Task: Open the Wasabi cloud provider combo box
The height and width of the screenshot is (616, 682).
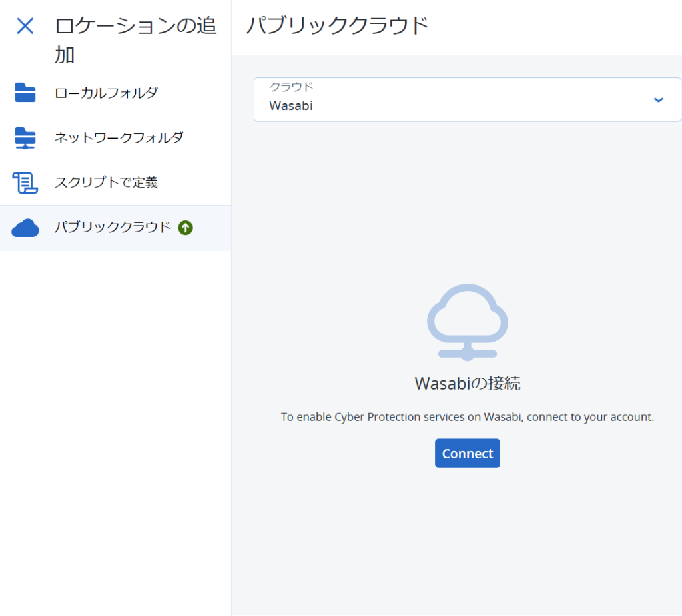Action: [467, 100]
